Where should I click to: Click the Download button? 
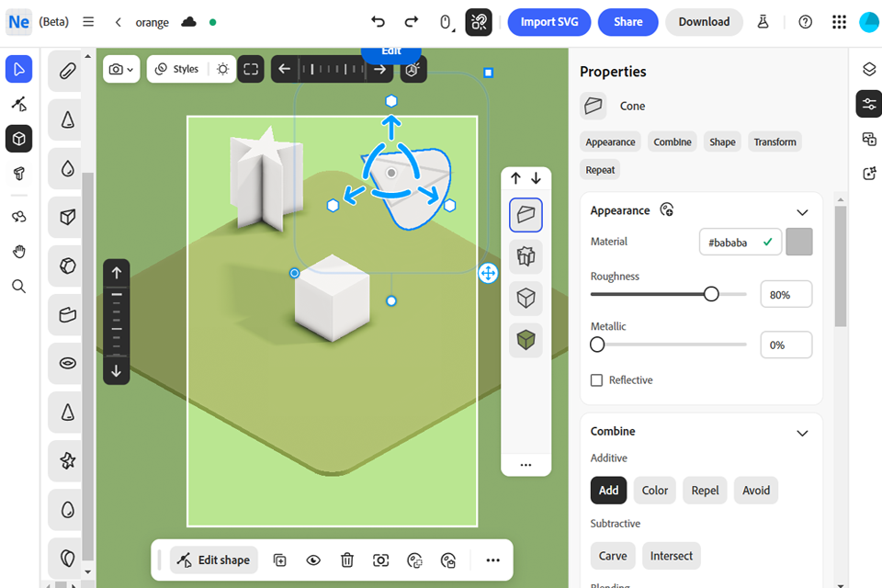(704, 22)
